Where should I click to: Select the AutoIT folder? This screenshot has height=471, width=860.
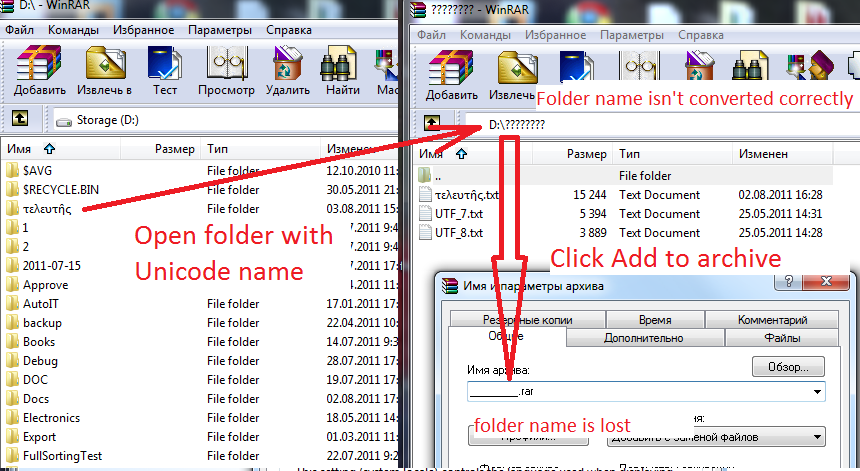click(x=41, y=304)
